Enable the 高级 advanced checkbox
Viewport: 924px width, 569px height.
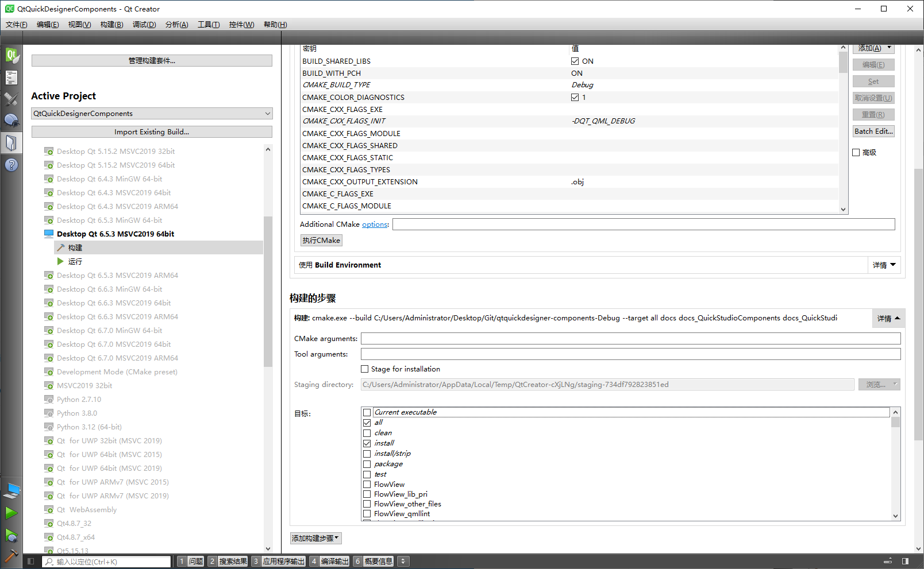tap(856, 153)
